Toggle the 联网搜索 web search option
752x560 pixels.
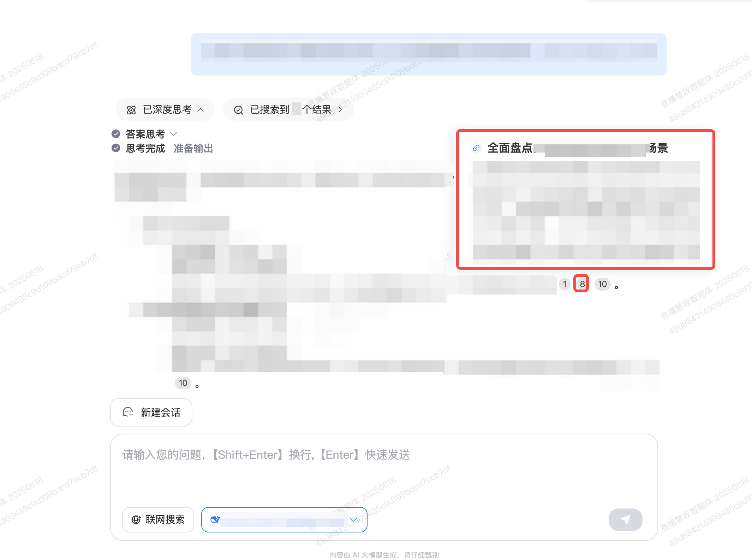(x=158, y=519)
